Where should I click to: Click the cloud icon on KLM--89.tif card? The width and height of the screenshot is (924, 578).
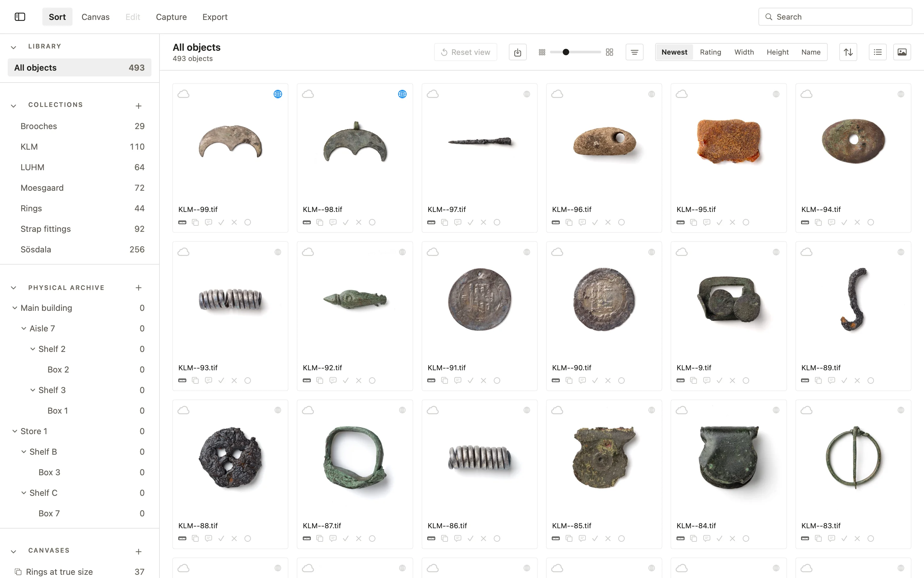(x=806, y=252)
